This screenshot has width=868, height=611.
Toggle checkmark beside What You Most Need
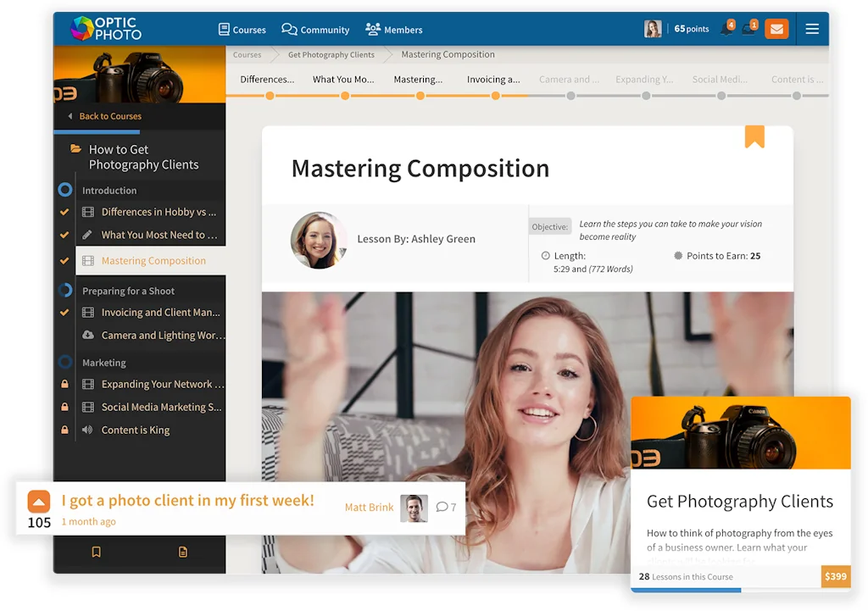pos(64,235)
